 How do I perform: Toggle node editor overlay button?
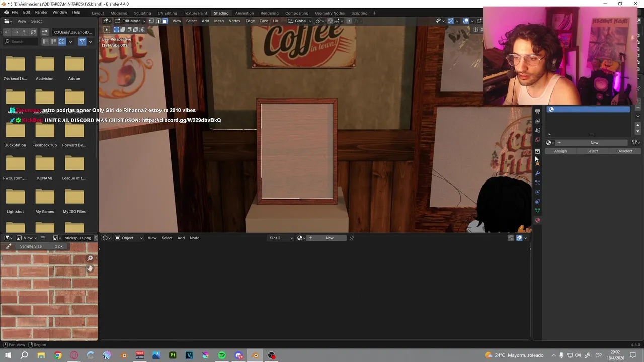click(x=519, y=238)
